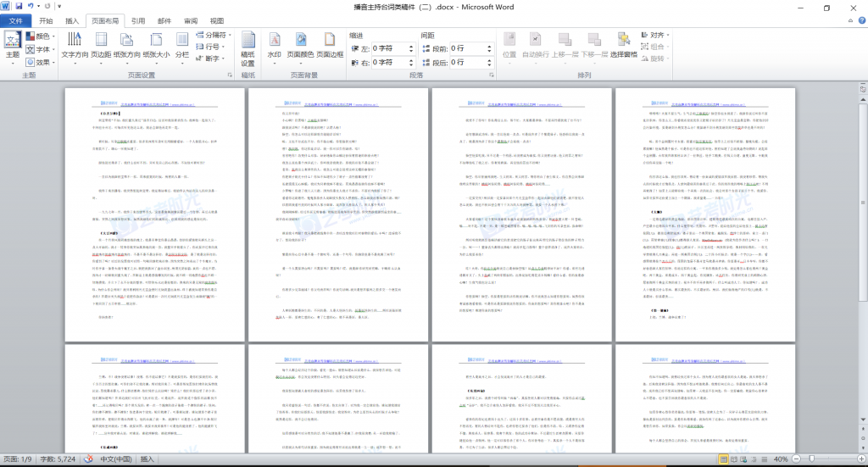
Task: Open the theme 颜色 (Colors) dropdown
Action: pyautogui.click(x=41, y=36)
